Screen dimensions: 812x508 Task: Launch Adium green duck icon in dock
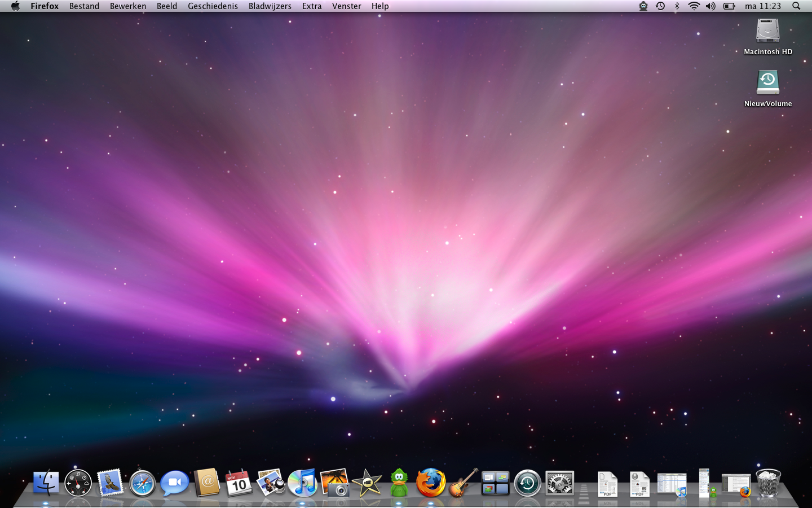399,483
